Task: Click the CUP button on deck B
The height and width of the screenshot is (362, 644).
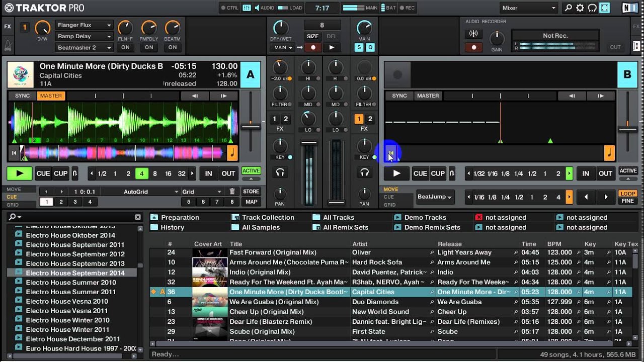Action: tap(438, 173)
